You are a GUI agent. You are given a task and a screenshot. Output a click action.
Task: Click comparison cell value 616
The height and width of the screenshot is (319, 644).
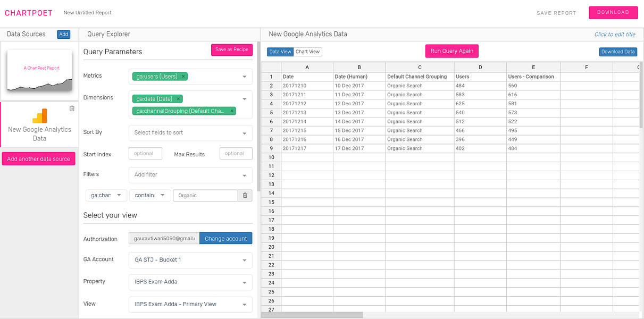(x=533, y=95)
